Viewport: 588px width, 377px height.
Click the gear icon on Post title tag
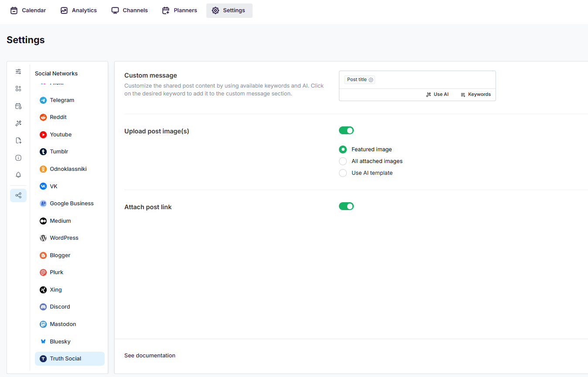pyautogui.click(x=371, y=80)
